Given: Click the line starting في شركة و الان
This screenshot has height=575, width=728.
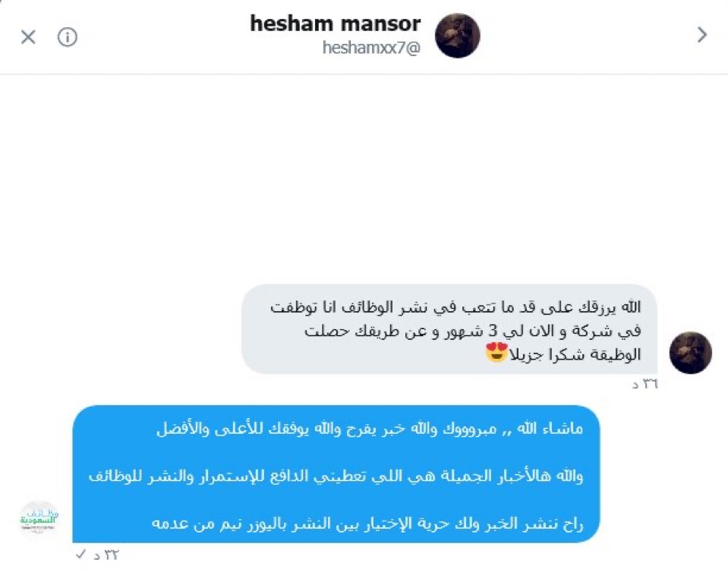Looking at the screenshot, I should 473,331.
